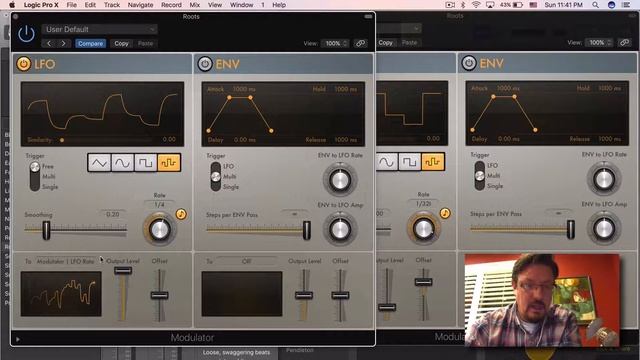Open Spotlight search in menu bar
Viewport: 640px width, 360px height.
(x=596, y=5)
